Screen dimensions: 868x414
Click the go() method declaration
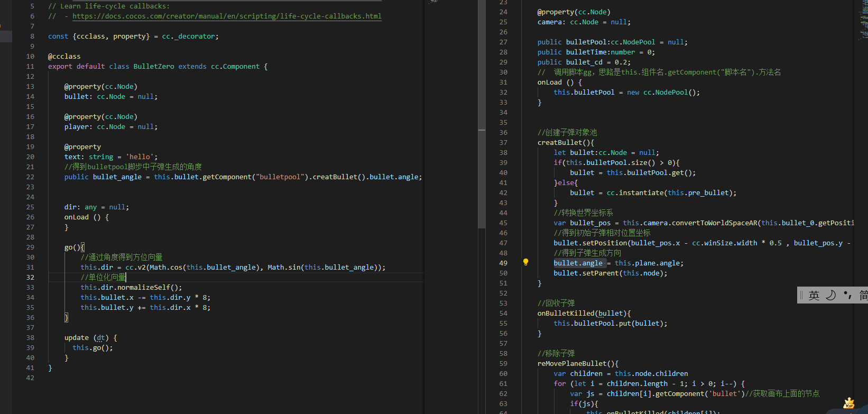(72, 247)
